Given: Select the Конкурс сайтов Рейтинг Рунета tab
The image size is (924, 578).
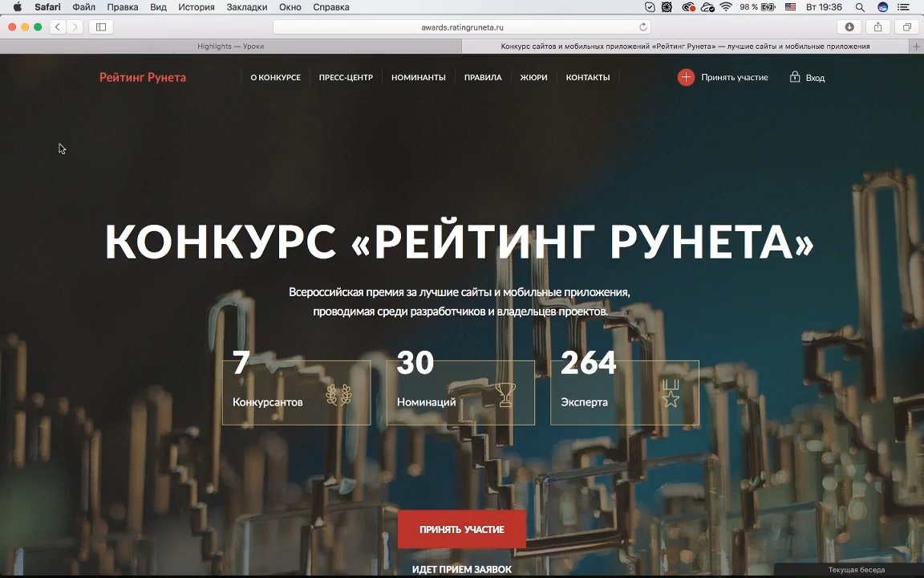Looking at the screenshot, I should (685, 46).
